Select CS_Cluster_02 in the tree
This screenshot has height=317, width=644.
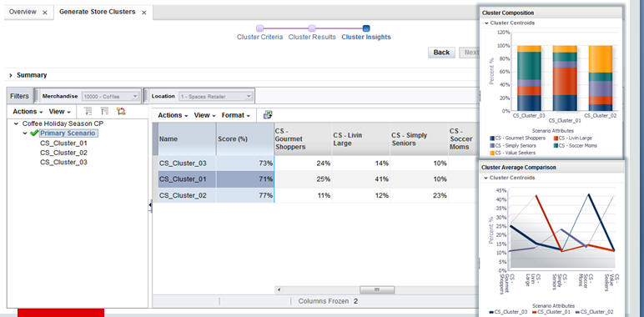click(x=63, y=153)
